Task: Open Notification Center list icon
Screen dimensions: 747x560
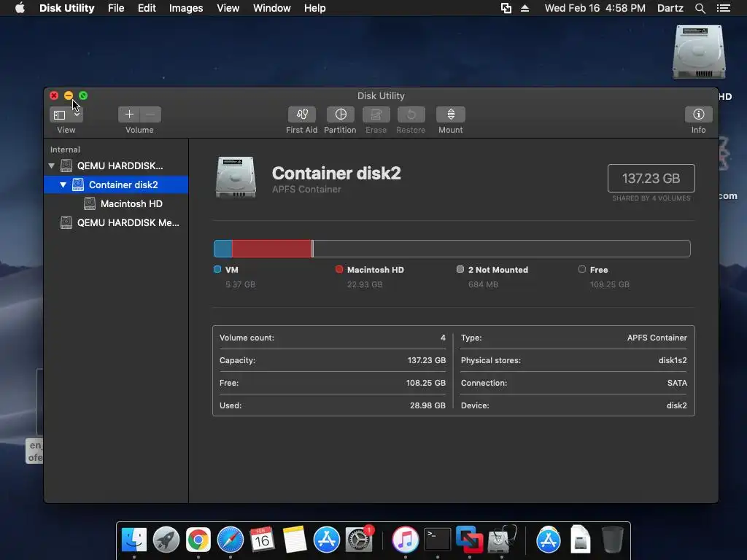Action: [x=724, y=8]
